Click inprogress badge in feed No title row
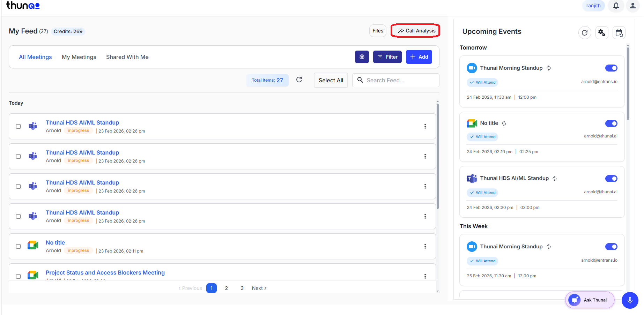The image size is (644, 315). point(79,250)
